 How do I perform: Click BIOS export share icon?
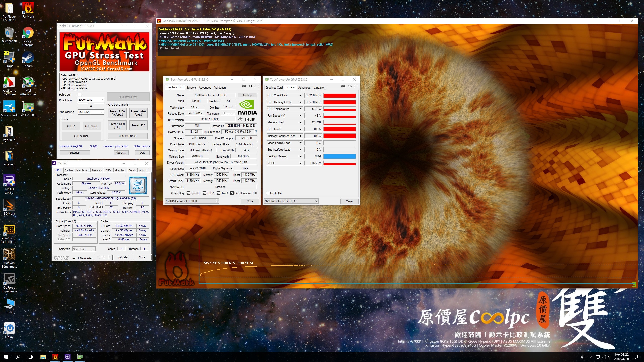239,119
